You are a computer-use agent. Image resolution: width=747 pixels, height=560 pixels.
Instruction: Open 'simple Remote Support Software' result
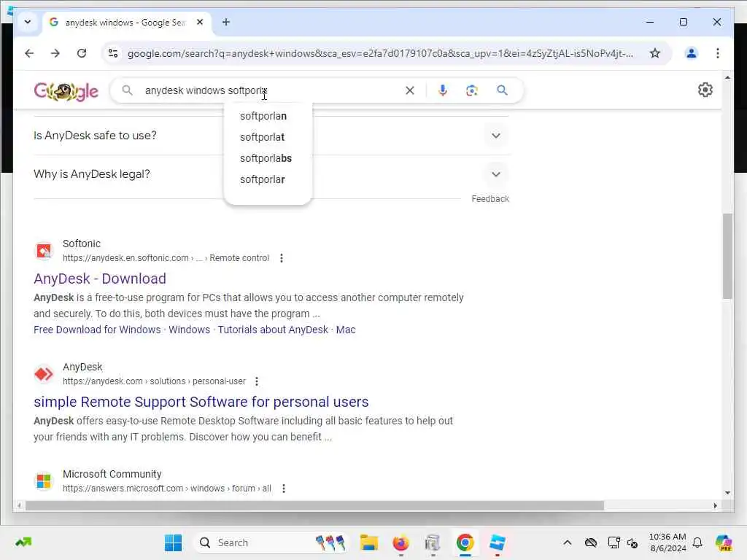(x=201, y=402)
